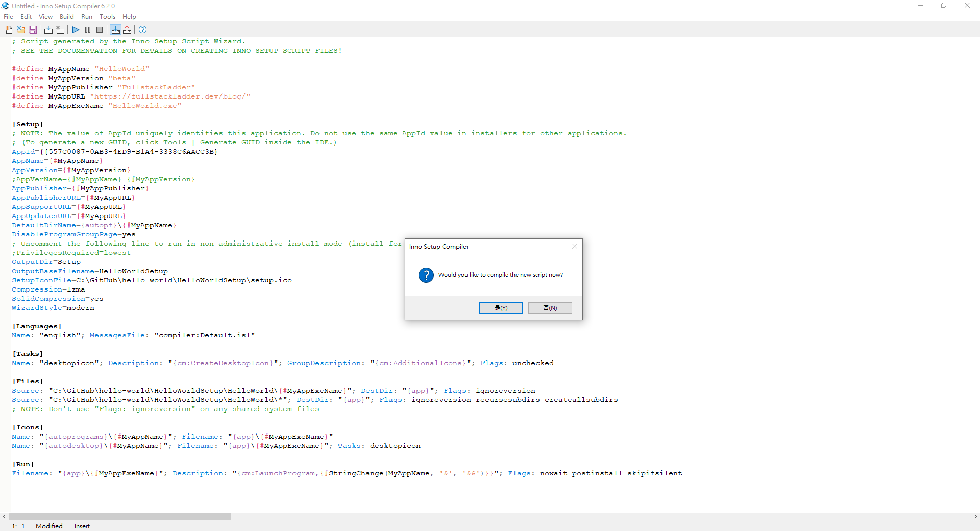
Task: Open Help using the question mark icon
Action: [143, 30]
